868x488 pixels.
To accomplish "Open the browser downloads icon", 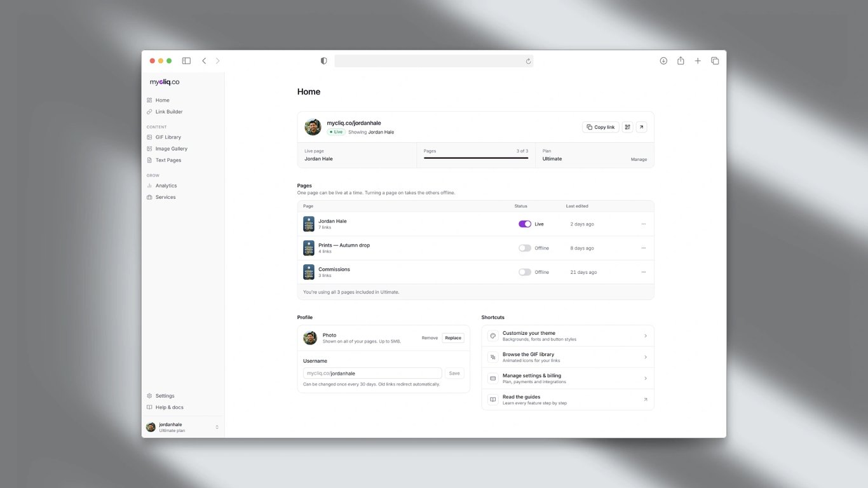I will [x=663, y=61].
